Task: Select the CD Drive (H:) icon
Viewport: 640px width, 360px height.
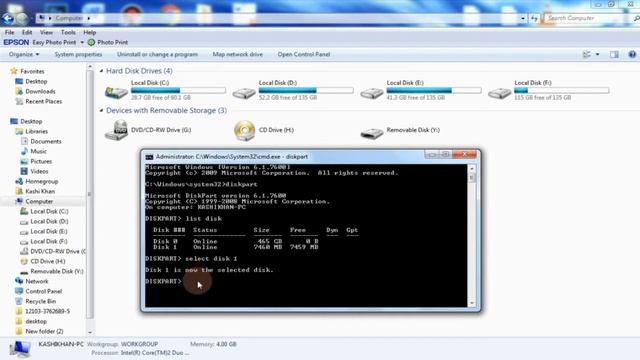Action: tap(244, 130)
